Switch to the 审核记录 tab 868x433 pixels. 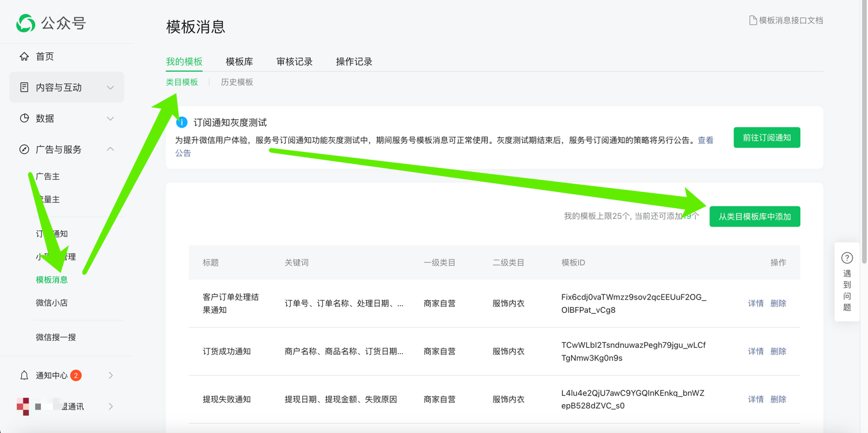click(294, 62)
